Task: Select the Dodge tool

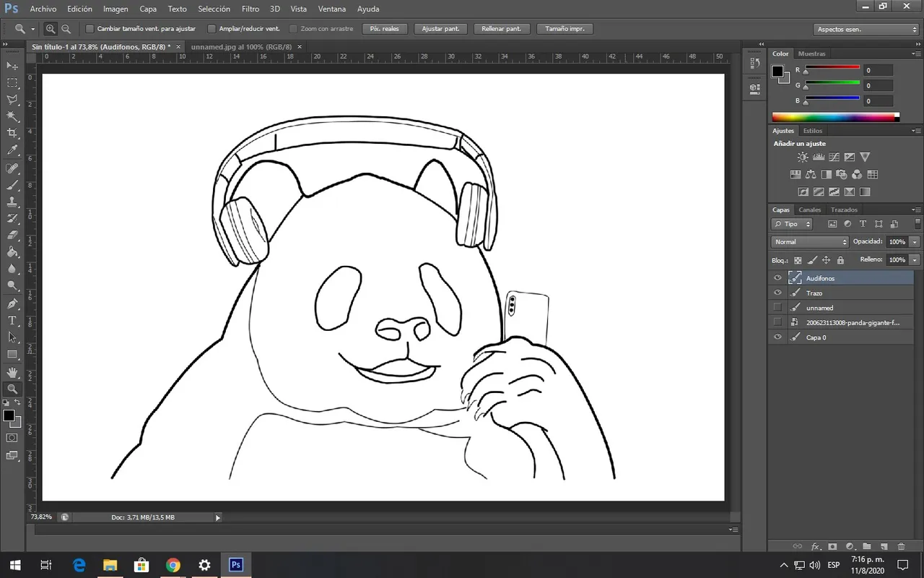Action: coord(12,286)
